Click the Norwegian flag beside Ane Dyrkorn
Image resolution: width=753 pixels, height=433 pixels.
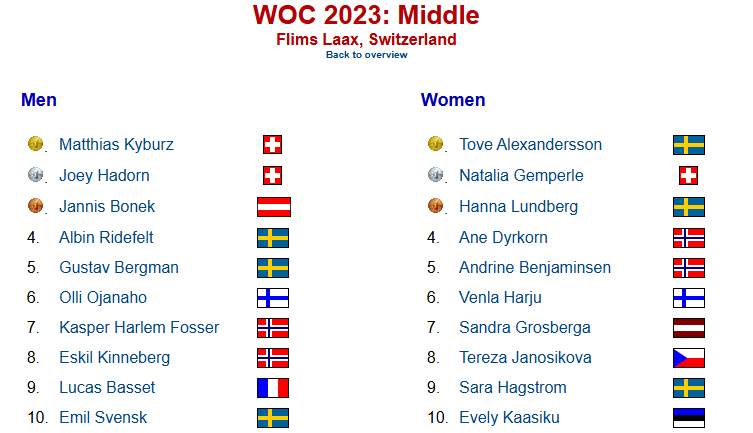(x=689, y=238)
